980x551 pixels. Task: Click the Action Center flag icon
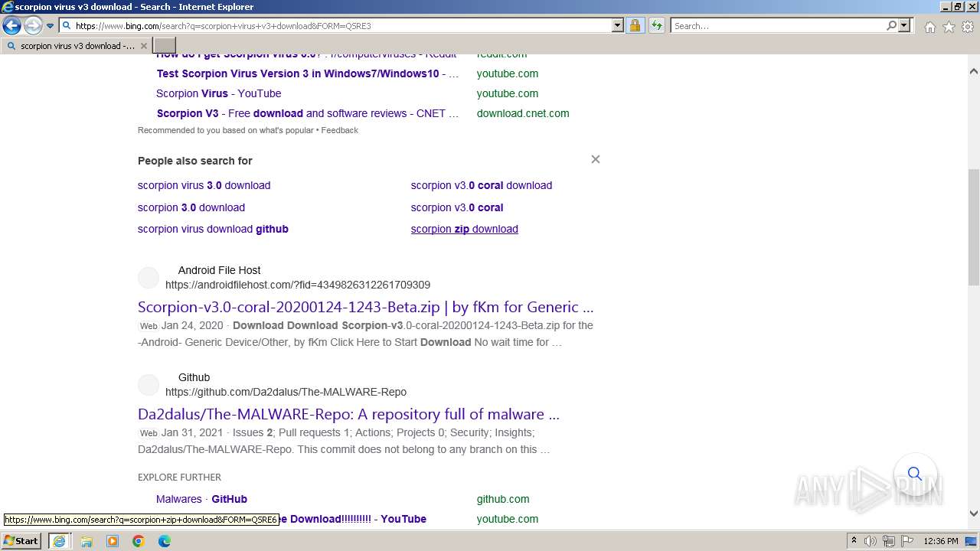[907, 541]
